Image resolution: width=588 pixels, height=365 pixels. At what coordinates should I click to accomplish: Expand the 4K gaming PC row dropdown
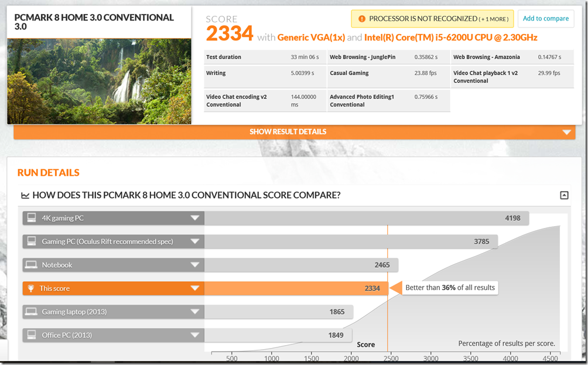[x=194, y=219]
